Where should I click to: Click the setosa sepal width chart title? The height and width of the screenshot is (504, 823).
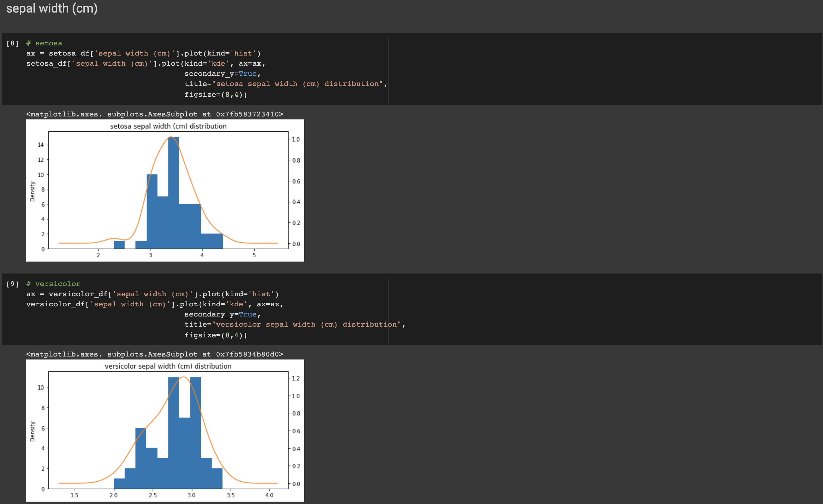[x=168, y=126]
